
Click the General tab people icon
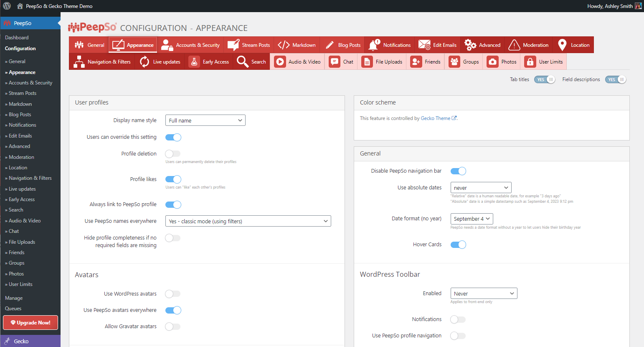tap(79, 45)
